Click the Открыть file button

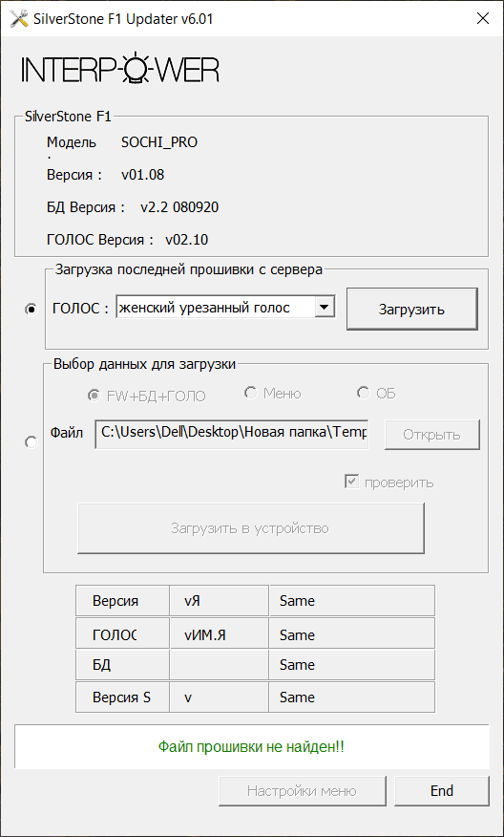pyautogui.click(x=431, y=435)
